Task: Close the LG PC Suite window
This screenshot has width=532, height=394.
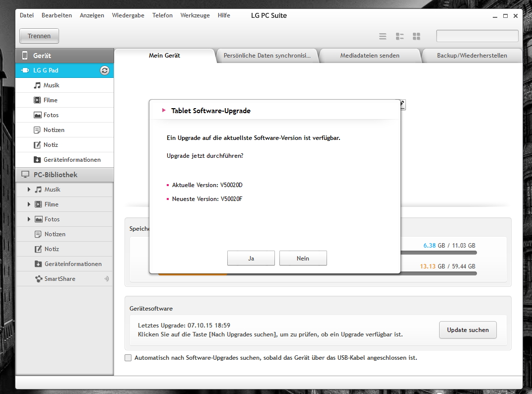Action: (x=515, y=16)
